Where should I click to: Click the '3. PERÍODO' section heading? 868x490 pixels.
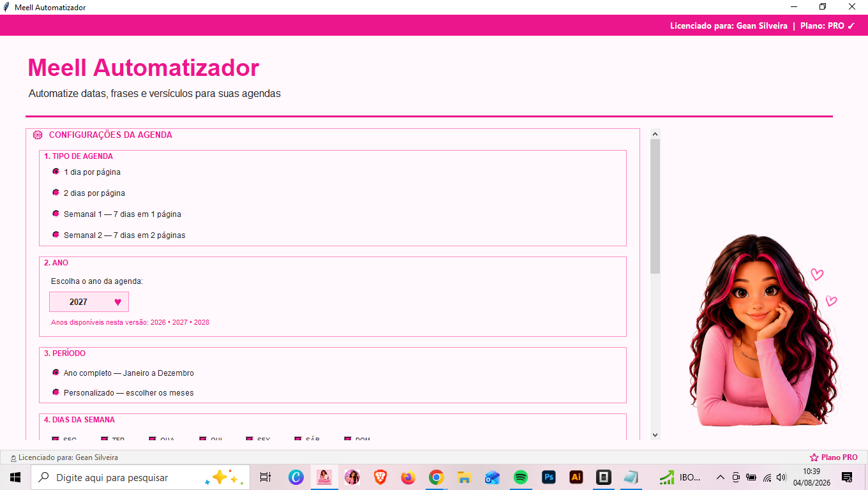tap(64, 353)
